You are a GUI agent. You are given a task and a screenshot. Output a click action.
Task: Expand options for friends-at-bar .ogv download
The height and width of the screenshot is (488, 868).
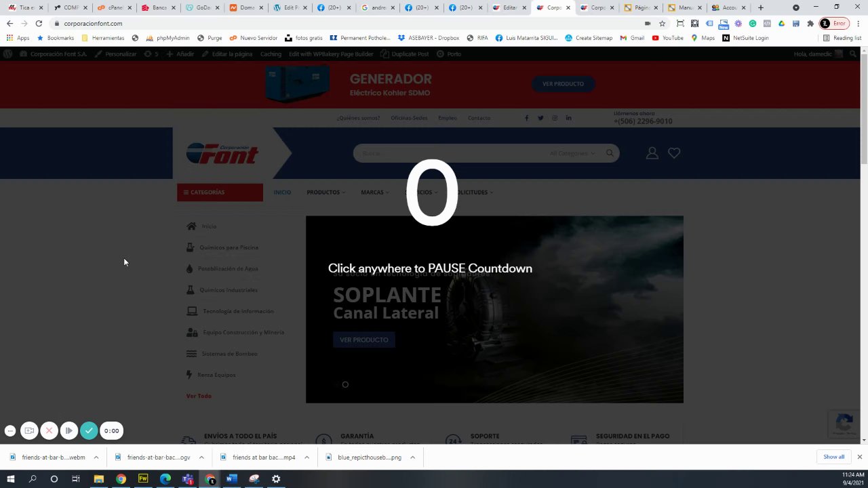201,457
